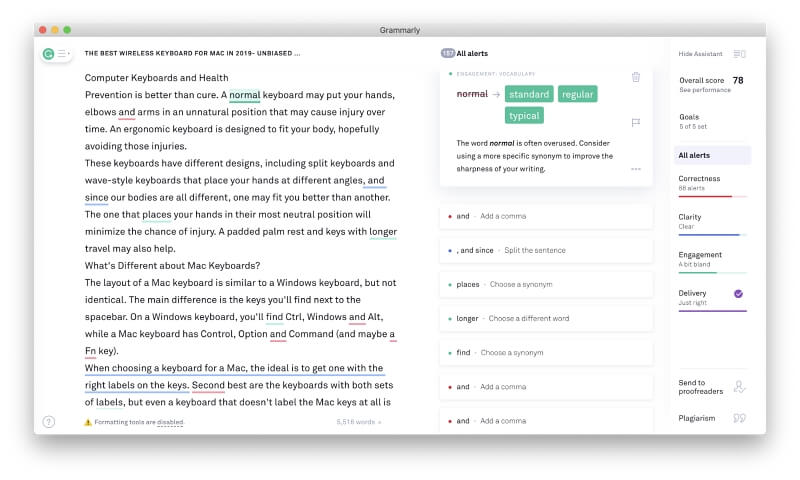
Task: Open the Engagement category
Action: coord(712,259)
